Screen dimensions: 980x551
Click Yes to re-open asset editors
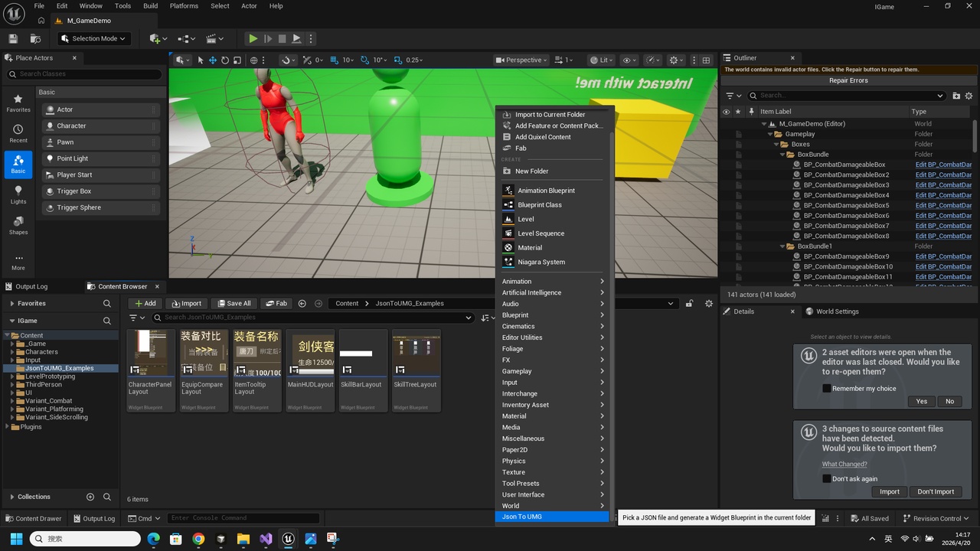pyautogui.click(x=921, y=401)
